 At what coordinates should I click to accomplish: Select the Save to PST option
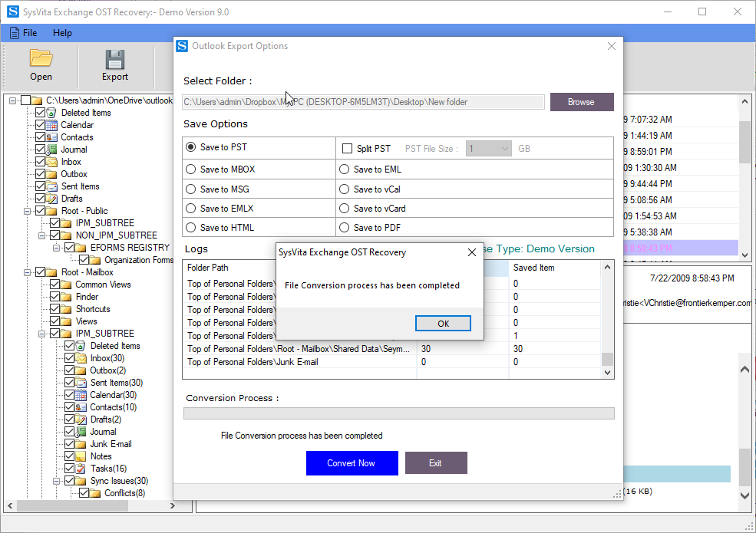coord(191,147)
